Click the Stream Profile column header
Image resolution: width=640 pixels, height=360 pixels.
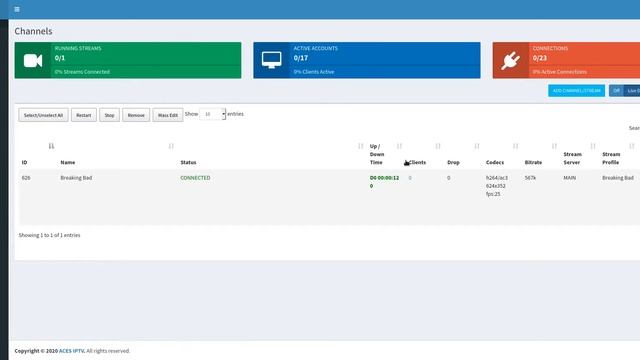(611, 158)
